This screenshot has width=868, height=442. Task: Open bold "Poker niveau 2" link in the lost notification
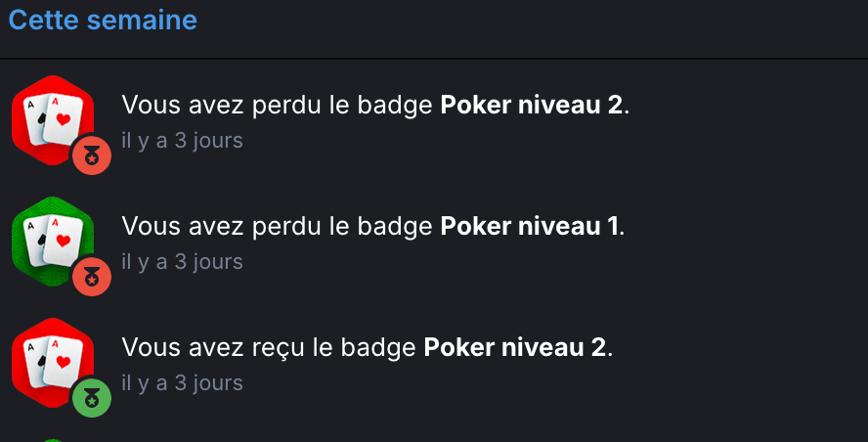point(531,105)
